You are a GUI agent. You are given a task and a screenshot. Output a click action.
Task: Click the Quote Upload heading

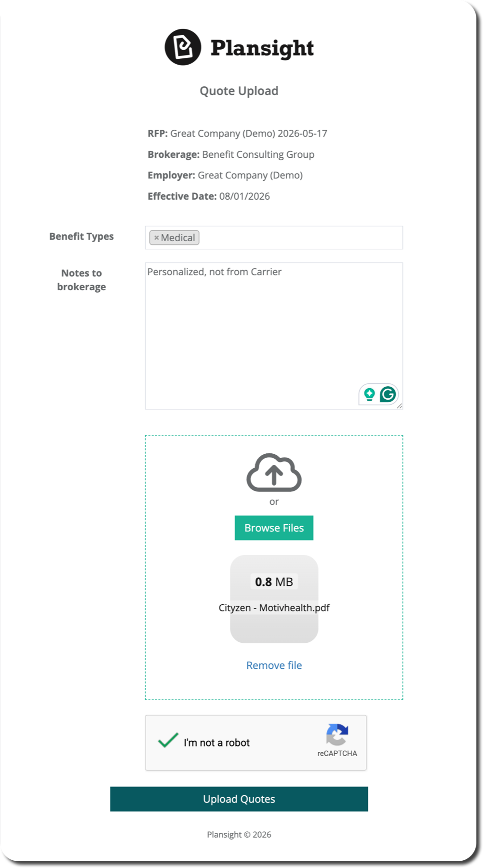tap(239, 91)
